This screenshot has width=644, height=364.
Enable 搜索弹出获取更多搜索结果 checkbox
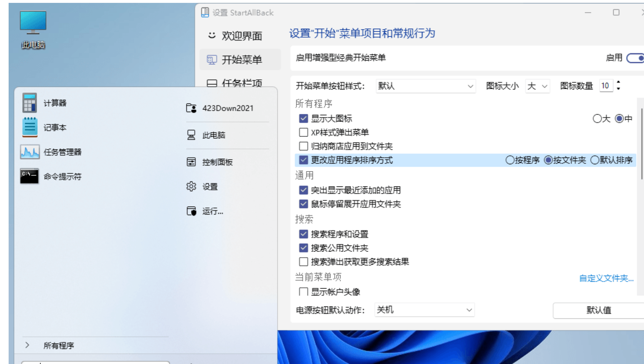[304, 262]
